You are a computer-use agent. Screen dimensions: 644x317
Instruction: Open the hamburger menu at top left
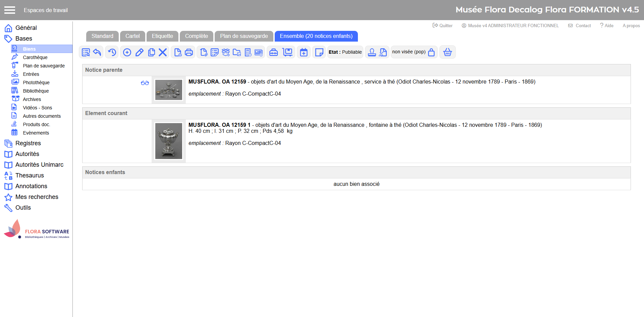pos(10,10)
